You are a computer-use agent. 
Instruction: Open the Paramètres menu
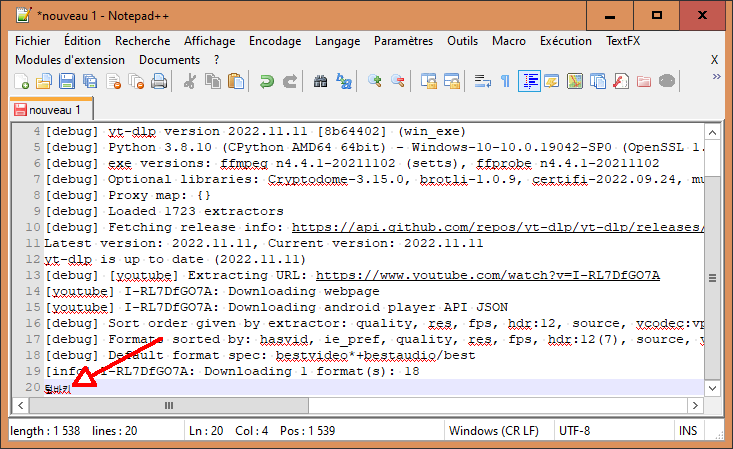(403, 41)
